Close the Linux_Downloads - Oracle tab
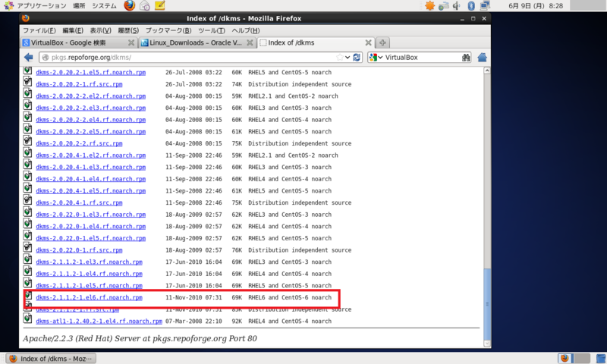 tap(250, 42)
